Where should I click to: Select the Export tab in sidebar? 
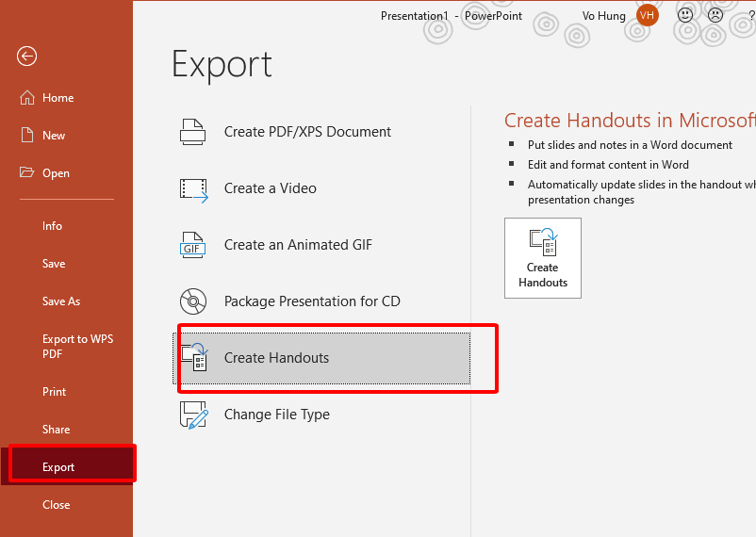point(66,467)
